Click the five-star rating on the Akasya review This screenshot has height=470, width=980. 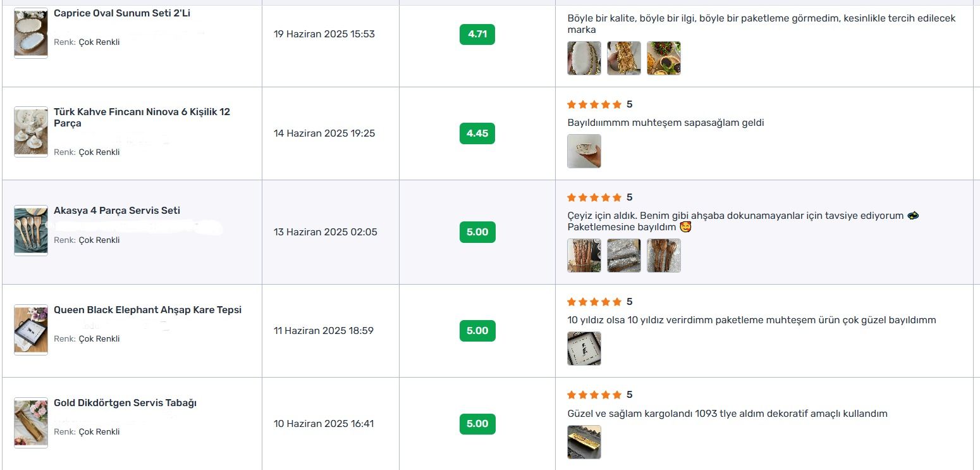tap(594, 197)
